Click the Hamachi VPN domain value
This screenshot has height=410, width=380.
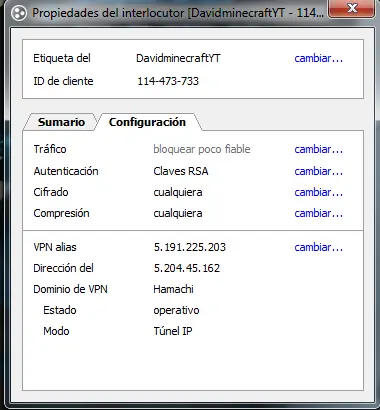pyautogui.click(x=173, y=289)
